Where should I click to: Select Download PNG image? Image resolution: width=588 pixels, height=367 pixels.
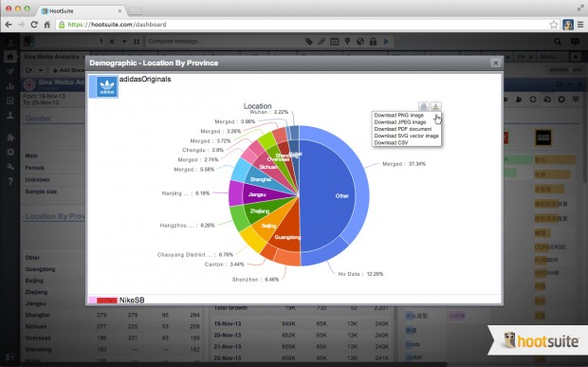point(399,115)
